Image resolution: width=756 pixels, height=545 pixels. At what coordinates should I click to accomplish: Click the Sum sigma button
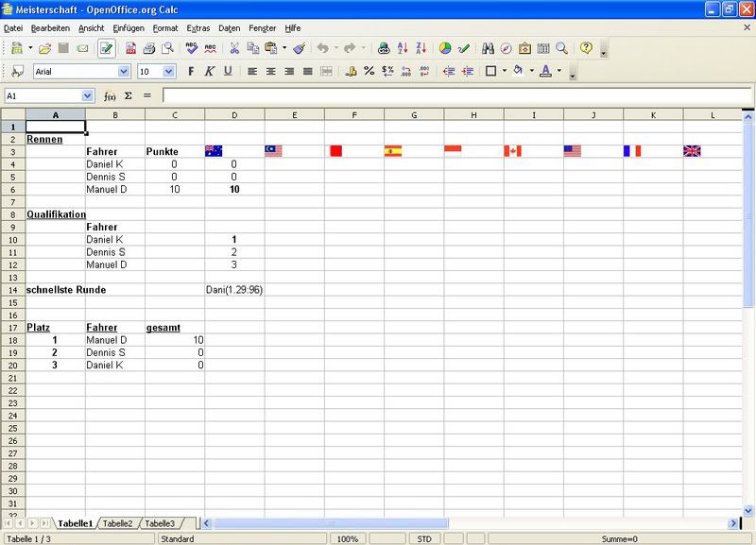(129, 96)
